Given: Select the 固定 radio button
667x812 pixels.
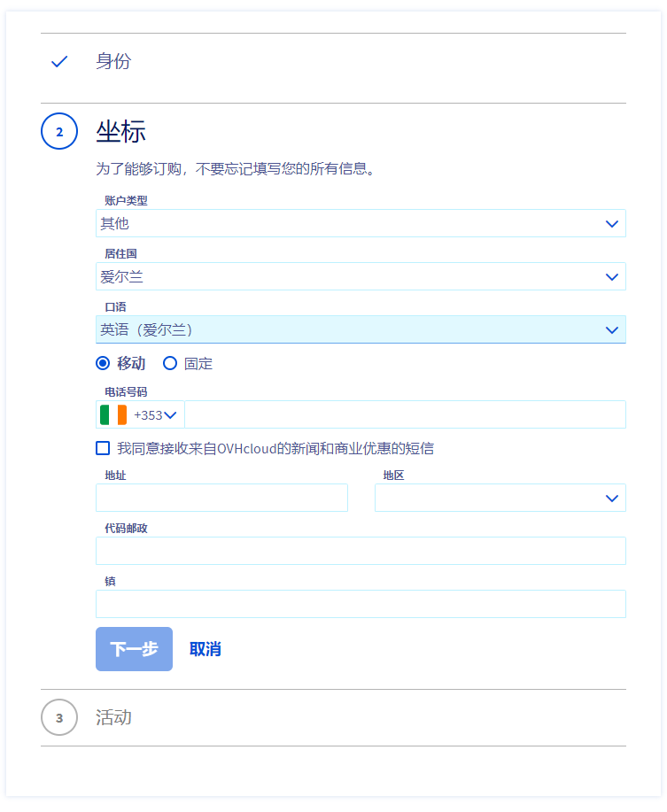Looking at the screenshot, I should click(170, 363).
